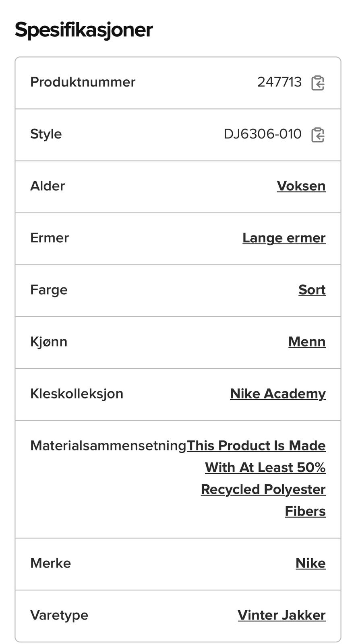Open the Nike Academy collection link
356x644 pixels.
pyautogui.click(x=277, y=394)
